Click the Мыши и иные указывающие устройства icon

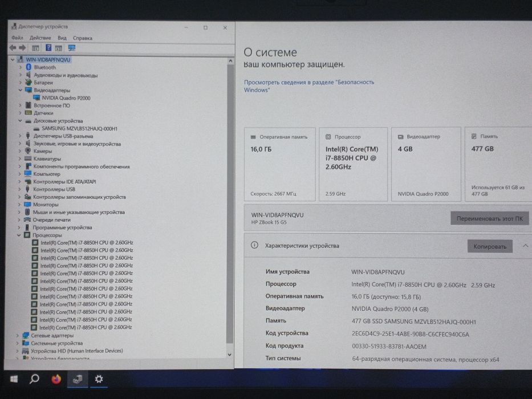click(x=27, y=212)
